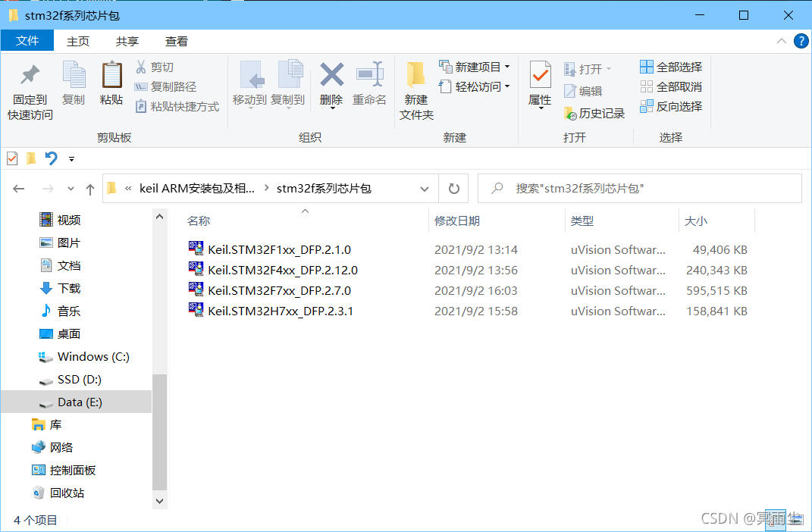Open Help question mark icon
The width and height of the screenshot is (812, 532).
tap(801, 41)
